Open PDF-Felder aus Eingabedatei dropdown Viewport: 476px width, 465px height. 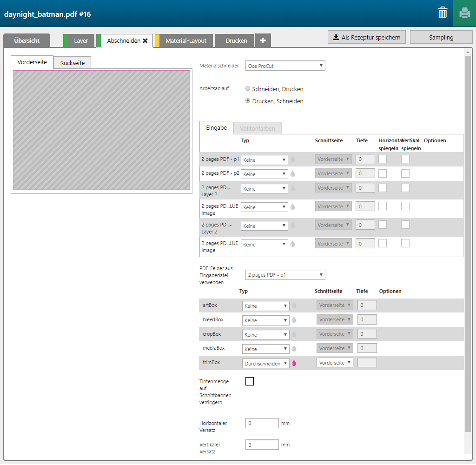[285, 275]
